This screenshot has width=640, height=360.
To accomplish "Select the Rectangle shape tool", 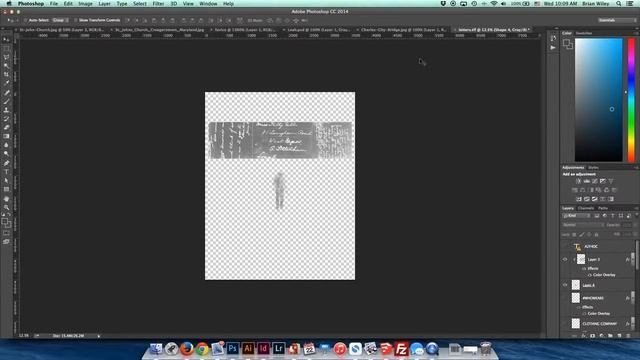I will tap(6, 189).
